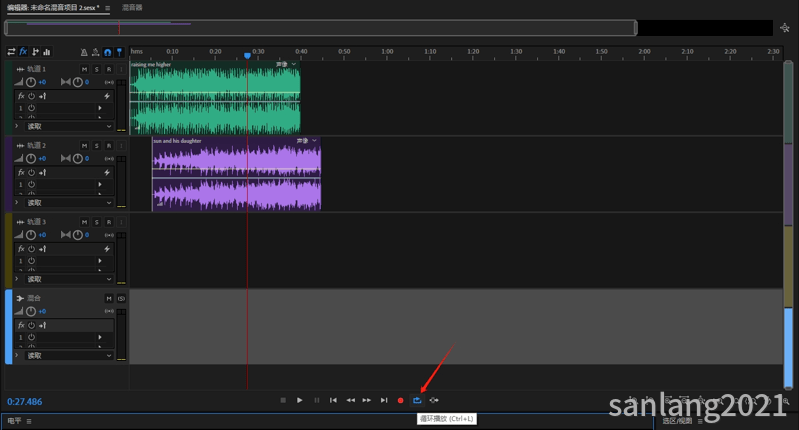
Task: Show the EQ view in track toolbar
Action: (x=47, y=51)
